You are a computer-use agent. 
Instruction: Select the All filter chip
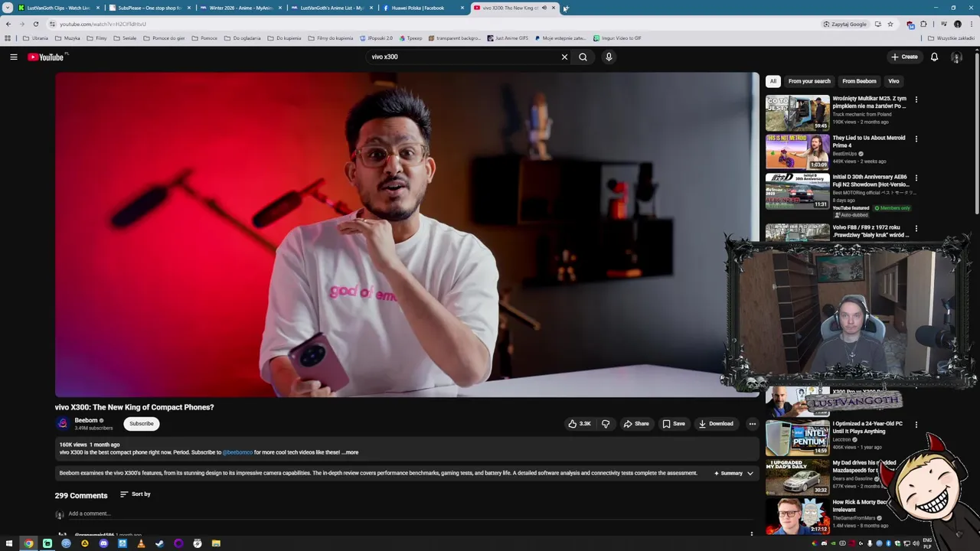point(773,81)
